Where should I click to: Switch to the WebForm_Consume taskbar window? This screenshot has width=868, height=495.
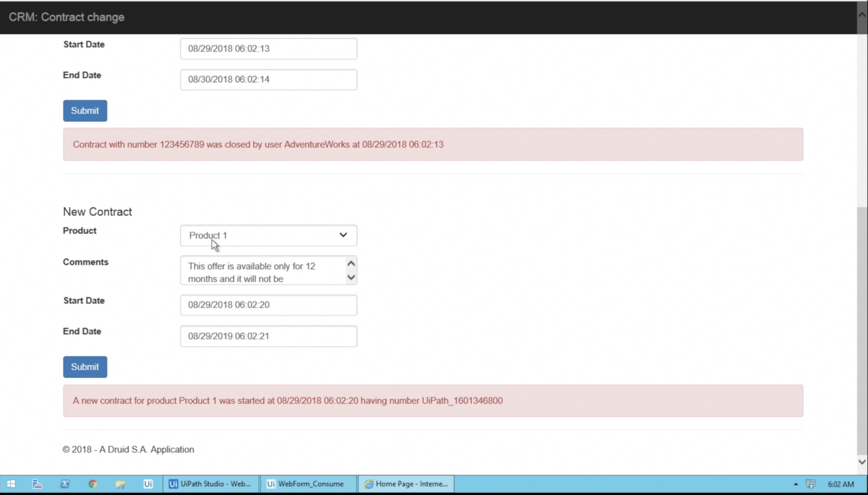tap(307, 483)
